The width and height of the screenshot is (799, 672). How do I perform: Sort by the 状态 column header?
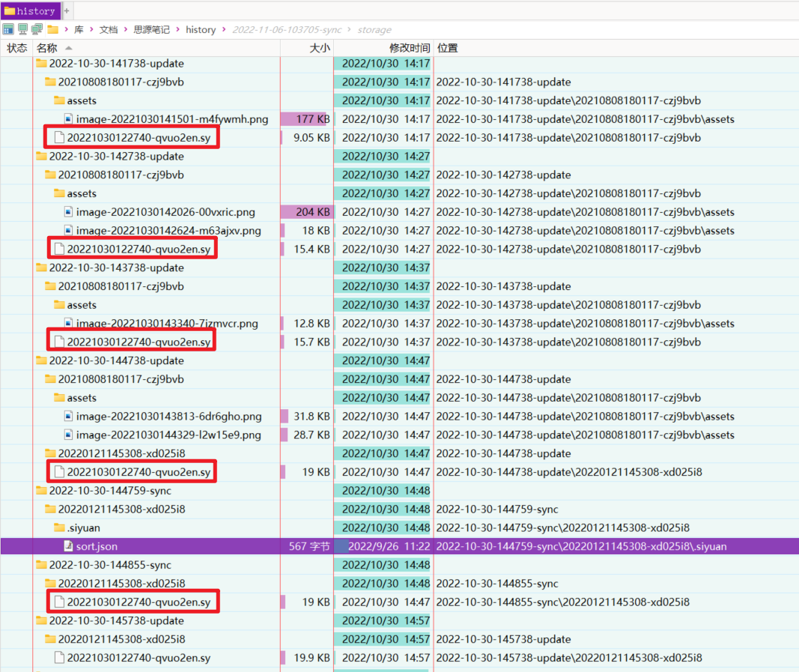tap(16, 48)
